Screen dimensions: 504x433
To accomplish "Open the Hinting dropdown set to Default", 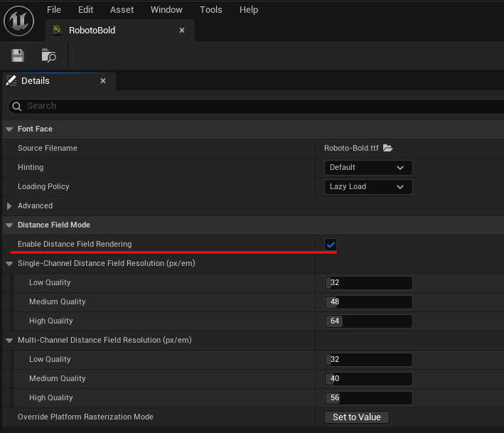I will tap(368, 168).
